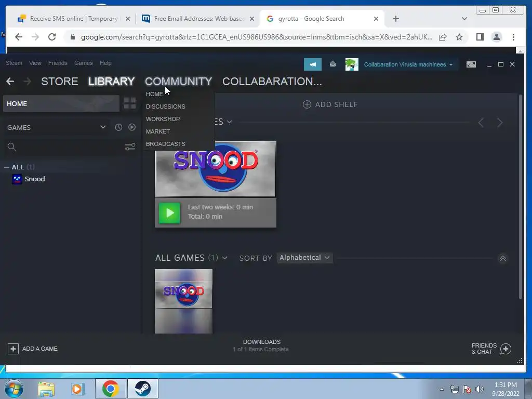Click Chrome back navigation arrow
Image resolution: width=532 pixels, height=399 pixels.
(19, 37)
